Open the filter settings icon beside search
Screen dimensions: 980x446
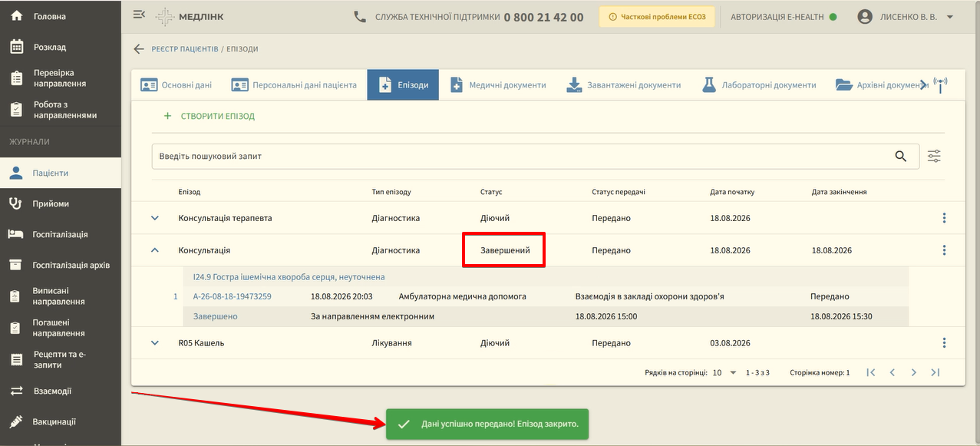(934, 156)
